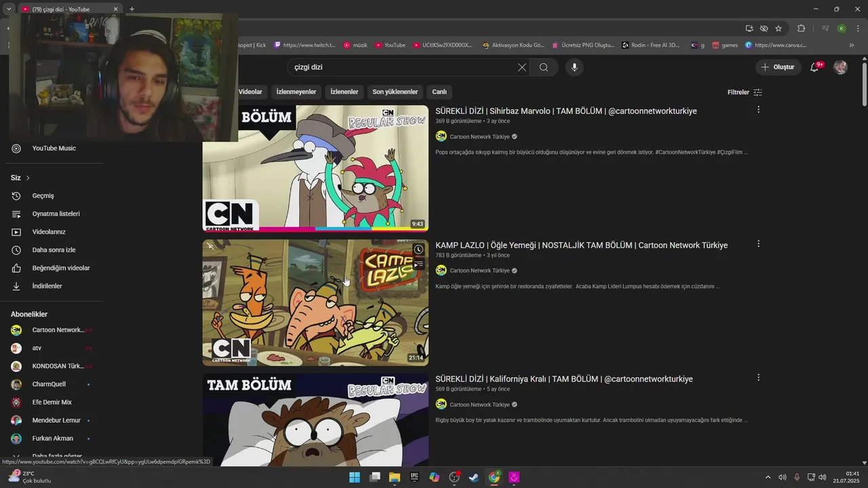Open Sihirbaz Marvolo video thumbnail
Screen dimensions: 868x488
(x=315, y=169)
